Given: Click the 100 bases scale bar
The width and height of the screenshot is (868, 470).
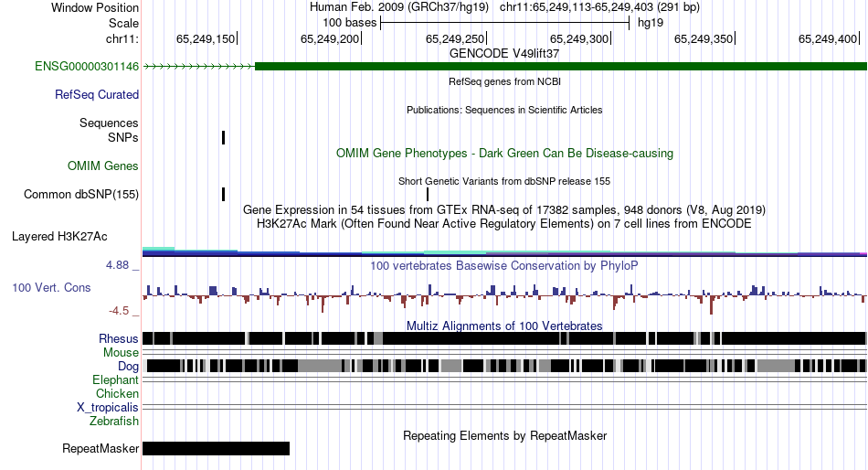Looking at the screenshot, I should (x=505, y=23).
